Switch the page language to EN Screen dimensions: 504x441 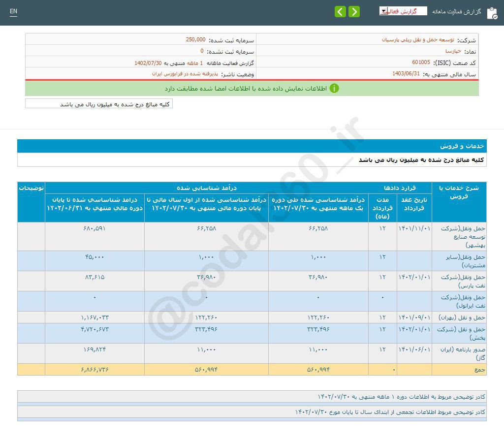13,12
